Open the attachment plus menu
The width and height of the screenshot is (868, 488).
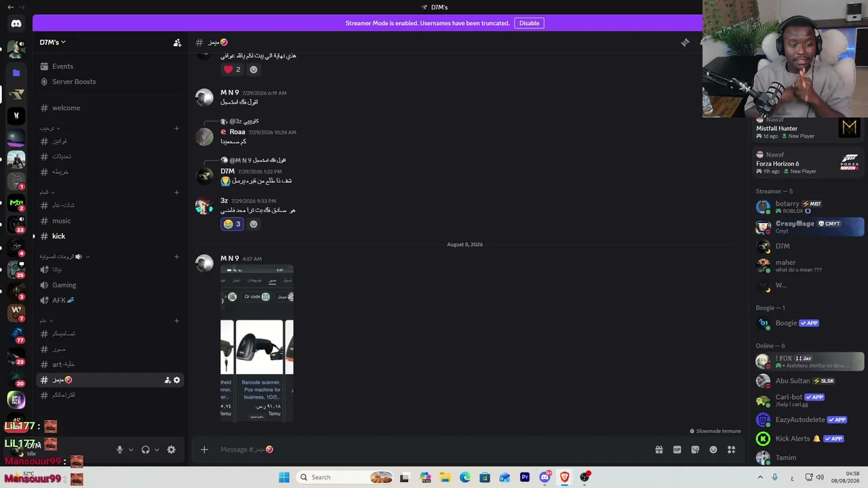tap(204, 449)
